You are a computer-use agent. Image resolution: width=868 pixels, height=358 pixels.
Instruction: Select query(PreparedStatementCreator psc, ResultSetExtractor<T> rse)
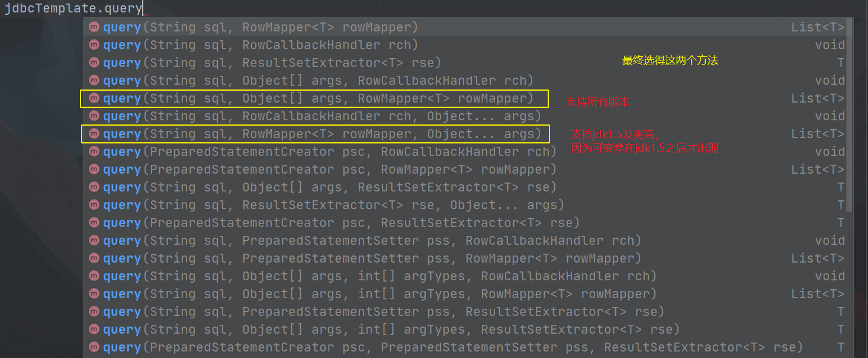point(464,223)
